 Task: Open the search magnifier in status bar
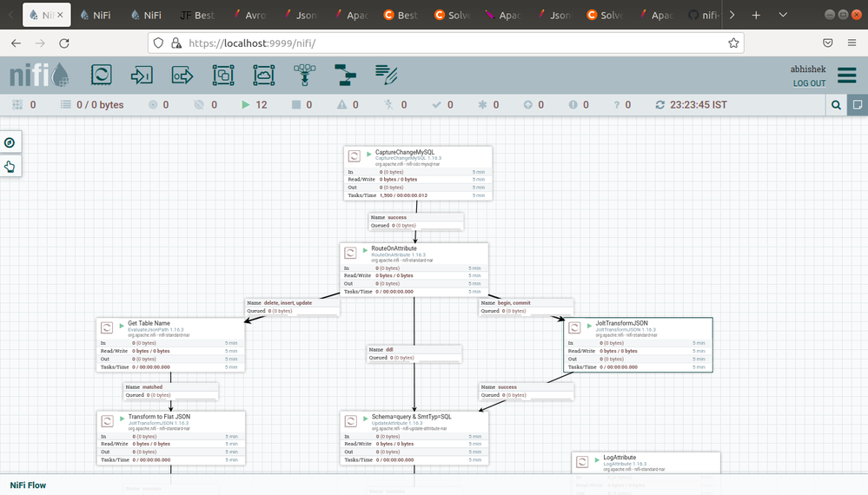click(x=836, y=105)
